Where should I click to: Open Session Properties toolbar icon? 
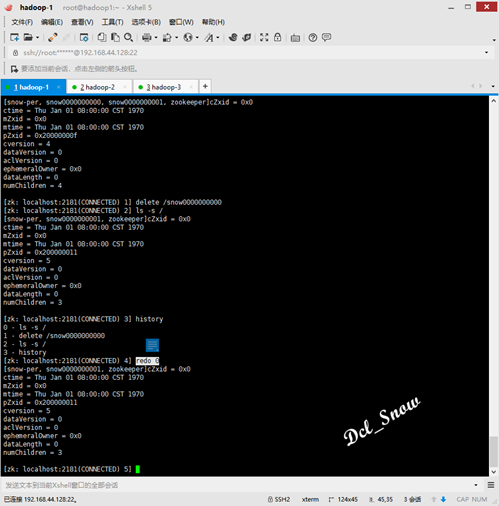[84, 37]
